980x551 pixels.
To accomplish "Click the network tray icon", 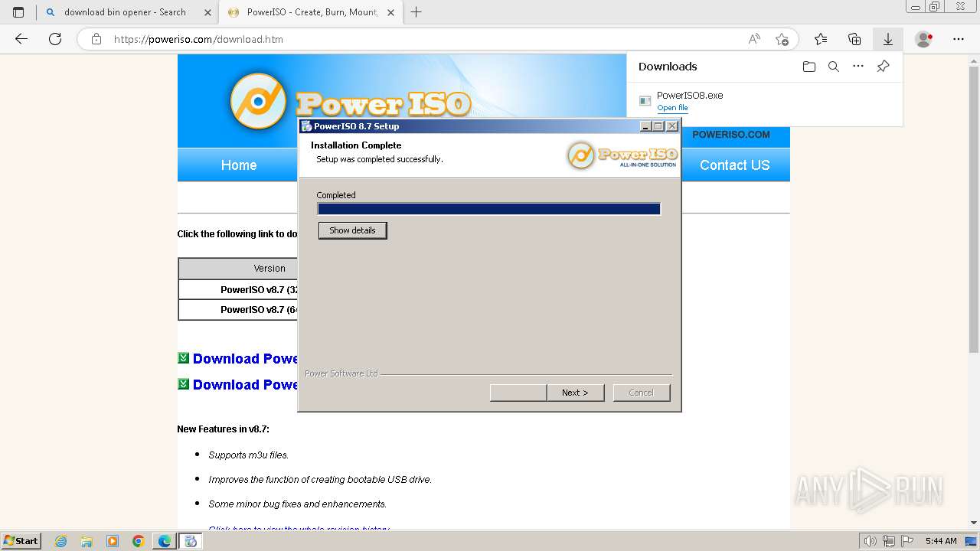I will (889, 541).
